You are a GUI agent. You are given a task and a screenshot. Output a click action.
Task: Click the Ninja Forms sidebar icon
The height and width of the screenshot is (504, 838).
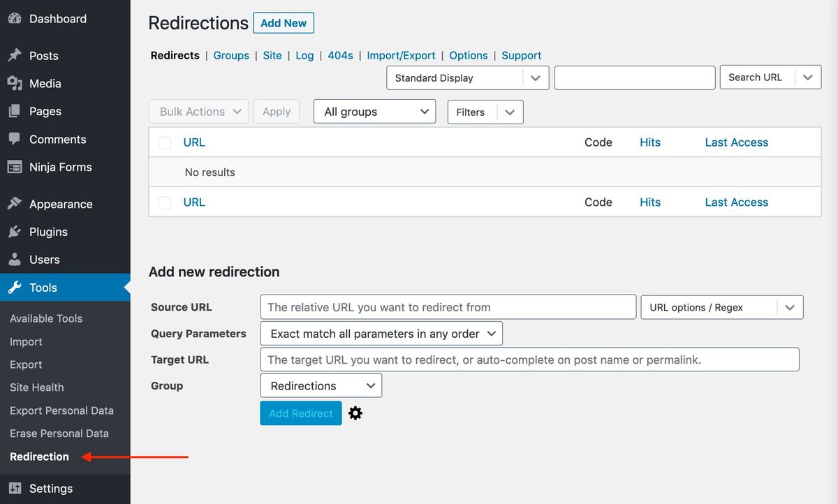pos(14,168)
